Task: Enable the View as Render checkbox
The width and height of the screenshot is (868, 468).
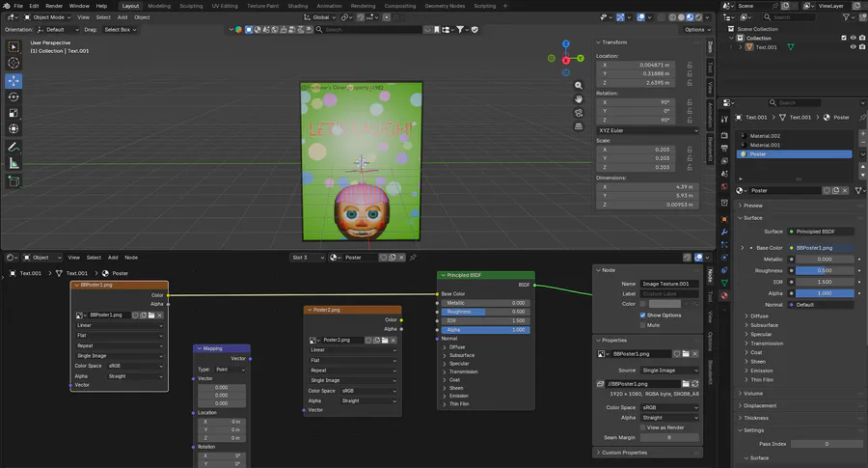Action: pos(644,427)
